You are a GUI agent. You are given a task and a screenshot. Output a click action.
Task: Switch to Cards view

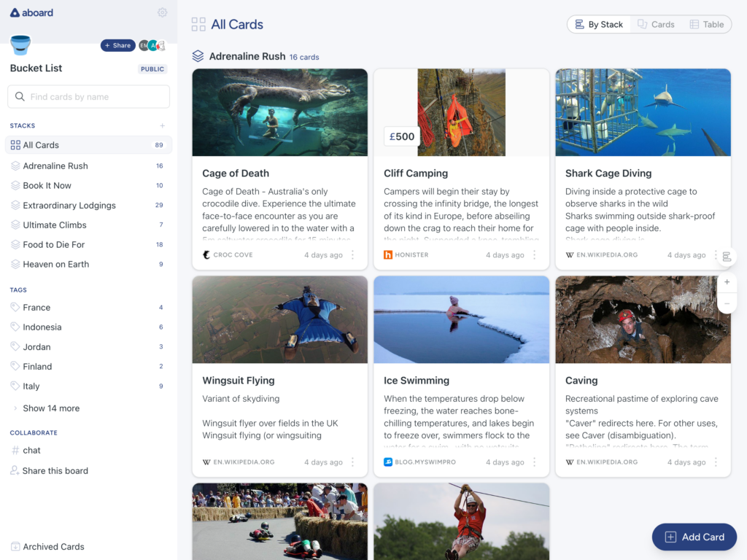(x=656, y=24)
